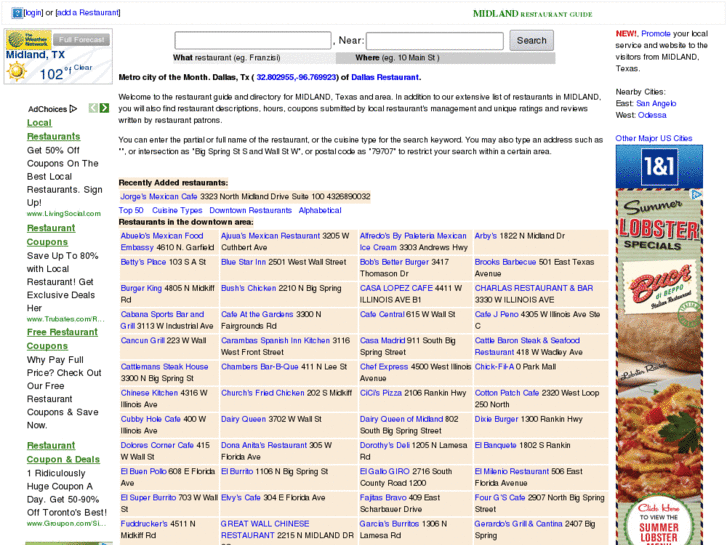Screen dimensions: 727x545
Task: Open Gerardo's Grill & Cantina listing
Action: (518, 524)
